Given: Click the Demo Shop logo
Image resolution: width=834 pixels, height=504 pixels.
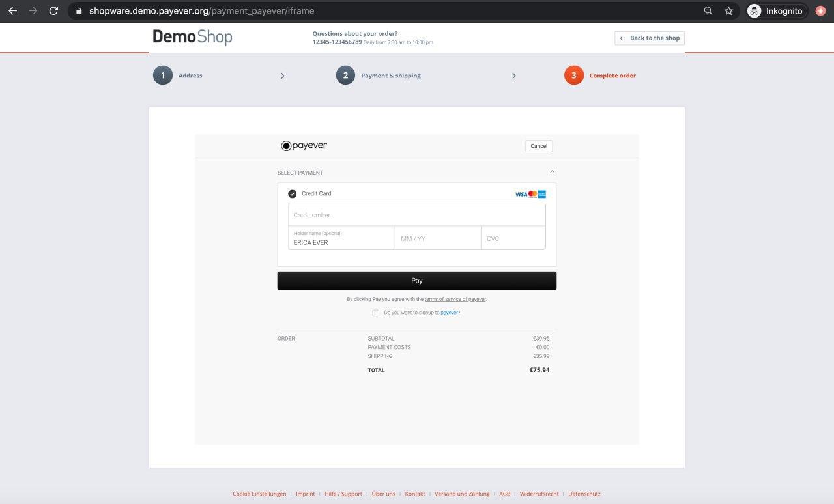Looking at the screenshot, I should click(x=192, y=37).
